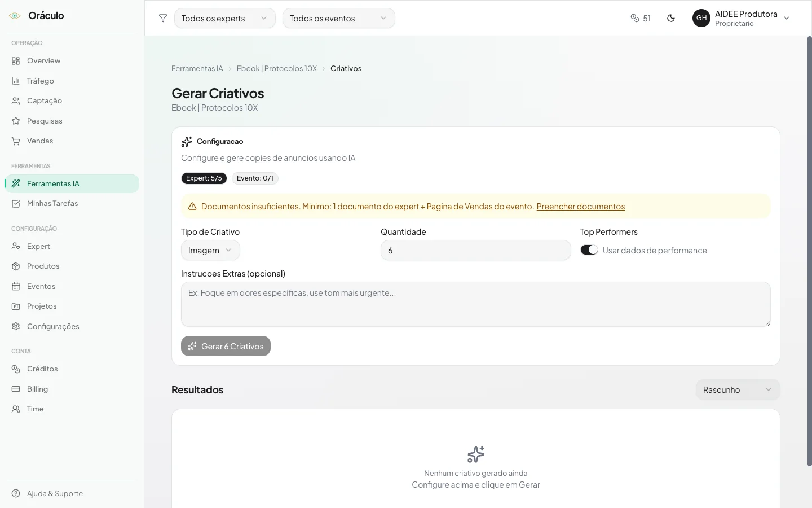Click the filter funnel icon in top bar
The height and width of the screenshot is (508, 812).
point(163,18)
